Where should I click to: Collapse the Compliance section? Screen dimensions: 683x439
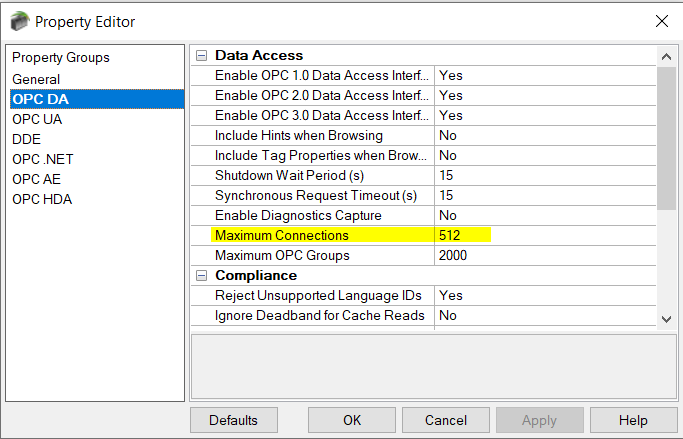(201, 276)
